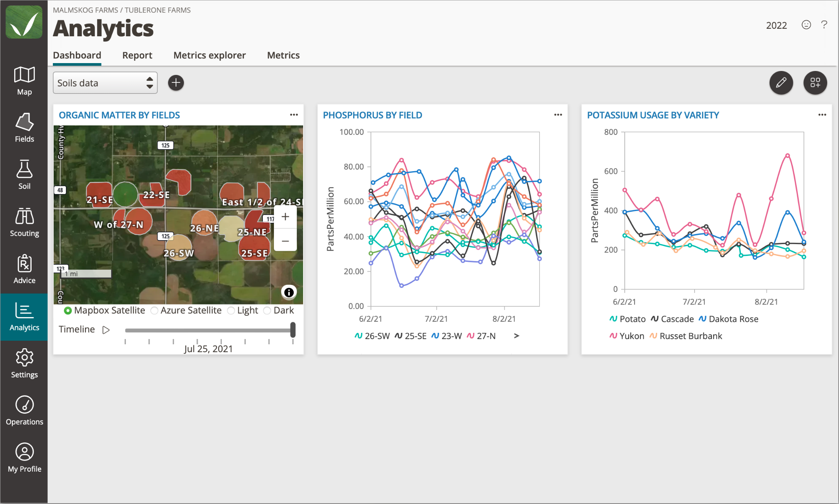Click the green leaf app logo
839x504 pixels.
tap(24, 22)
